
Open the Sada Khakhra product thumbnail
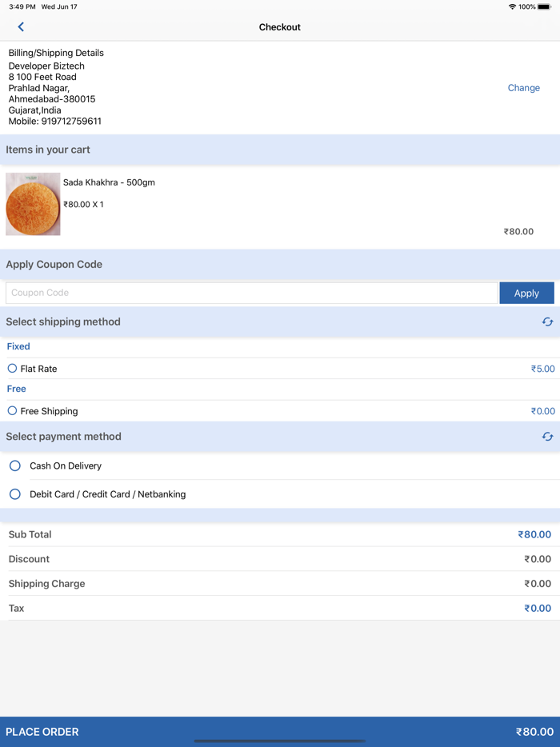33,204
